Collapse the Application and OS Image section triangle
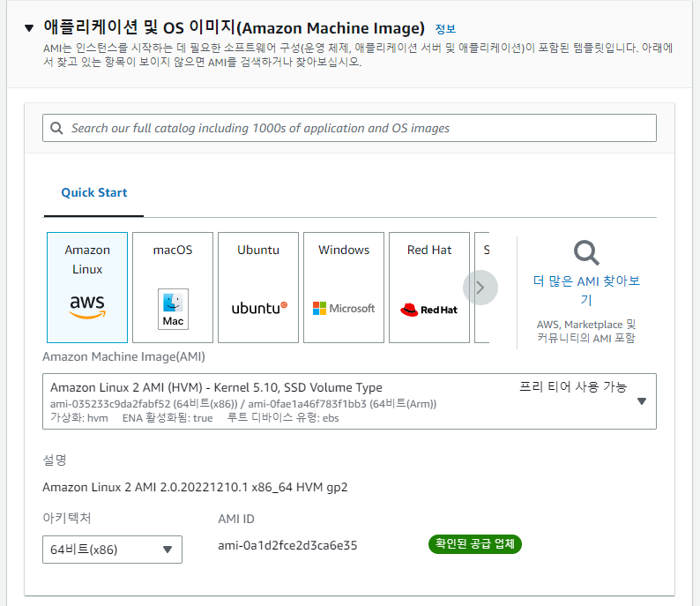The height and width of the screenshot is (606, 700). point(29,28)
